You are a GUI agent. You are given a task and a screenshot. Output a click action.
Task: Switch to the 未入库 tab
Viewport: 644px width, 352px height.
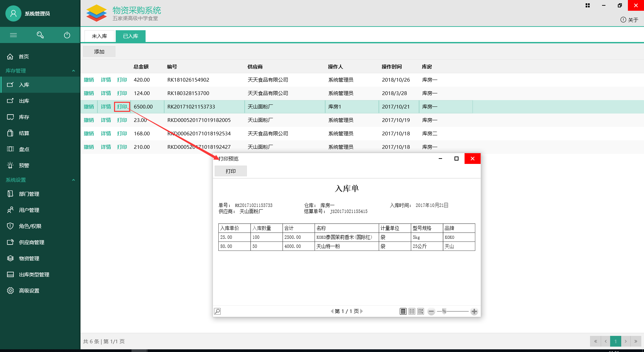(x=99, y=36)
